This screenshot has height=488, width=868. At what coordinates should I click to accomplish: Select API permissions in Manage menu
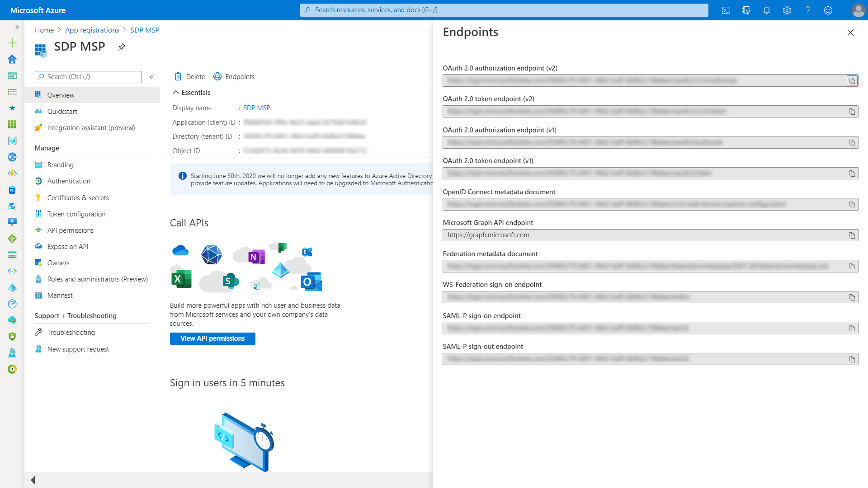tap(70, 230)
